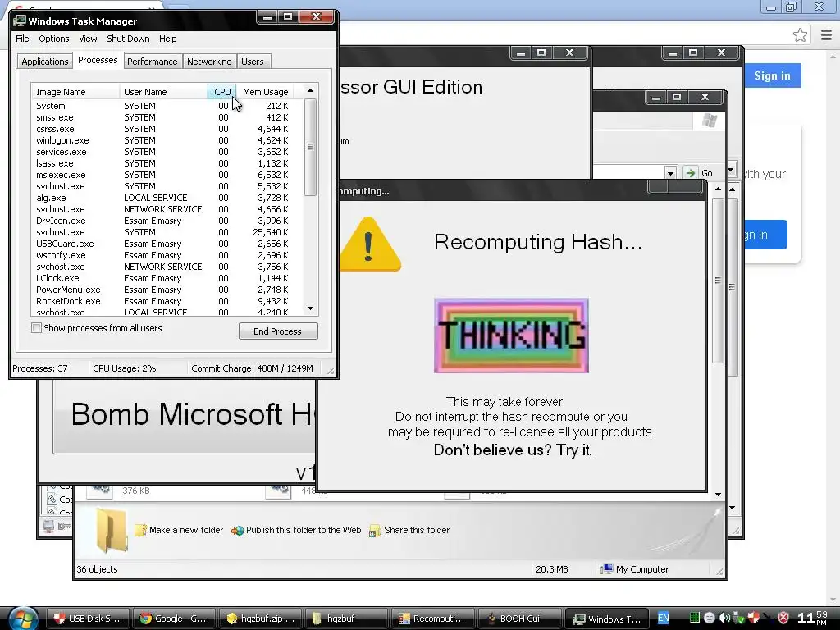The width and height of the screenshot is (840, 630).
Task: Open the Options menu
Action: (x=53, y=39)
